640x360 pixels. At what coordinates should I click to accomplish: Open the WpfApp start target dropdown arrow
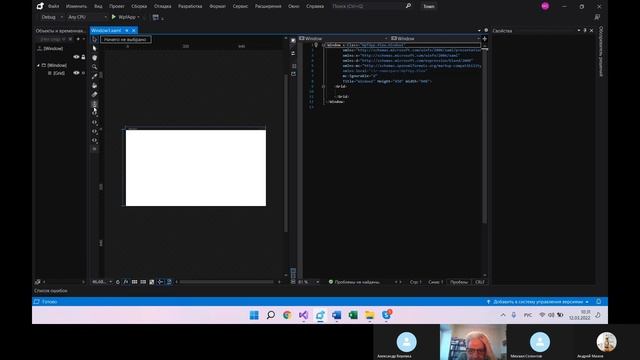[139, 17]
